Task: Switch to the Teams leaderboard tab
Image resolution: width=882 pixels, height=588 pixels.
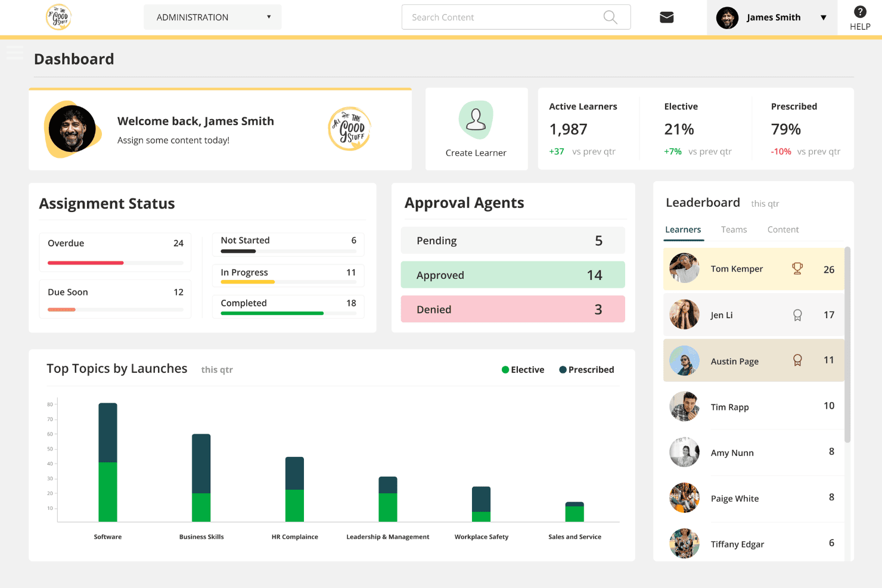Action: tap(734, 230)
